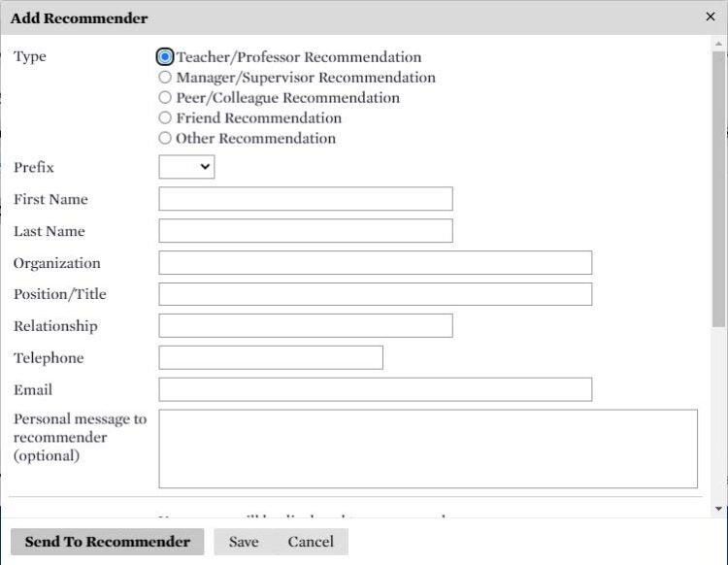Click the Relationship text field
Image resolution: width=728 pixels, height=565 pixels.
(x=306, y=326)
